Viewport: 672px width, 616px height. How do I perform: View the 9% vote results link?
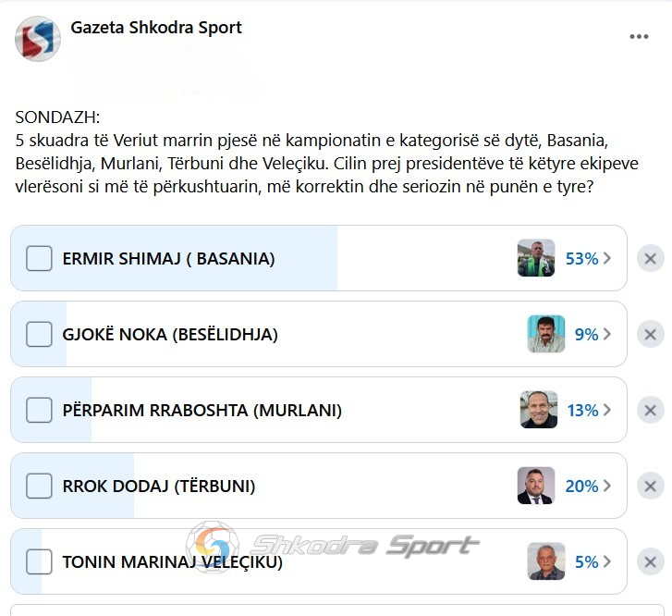(586, 334)
